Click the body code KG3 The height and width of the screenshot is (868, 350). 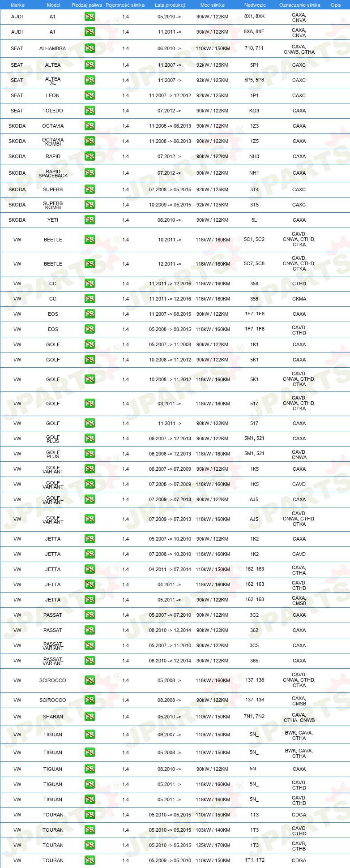click(254, 111)
